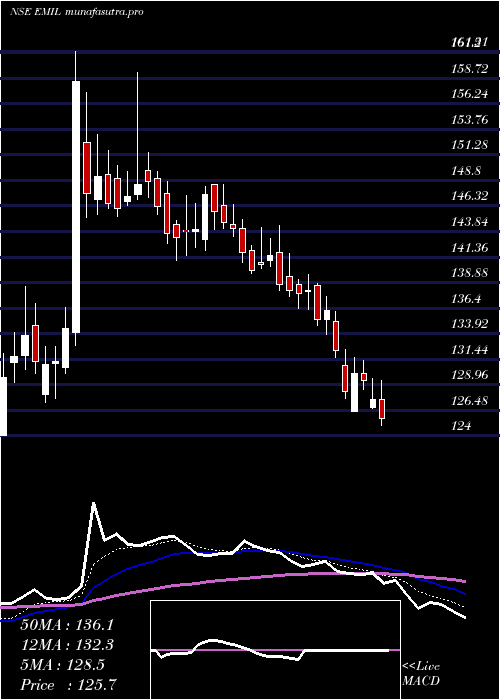Image resolution: width=500 pixels, height=700 pixels.
Task: Select the 156.24 price axis label
Action: [x=469, y=94]
